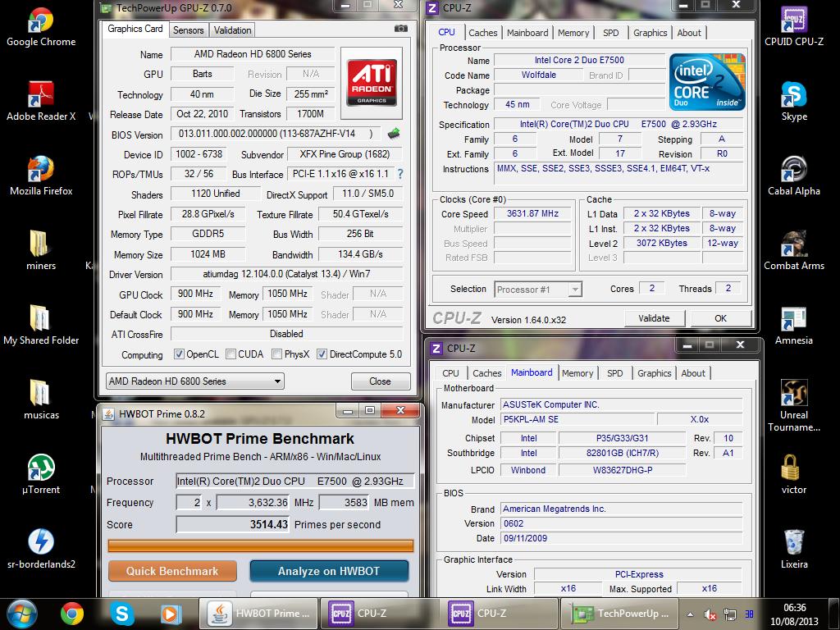This screenshot has width=840, height=630.
Task: Open the Caches tab in top CPU-Z
Action: (482, 33)
